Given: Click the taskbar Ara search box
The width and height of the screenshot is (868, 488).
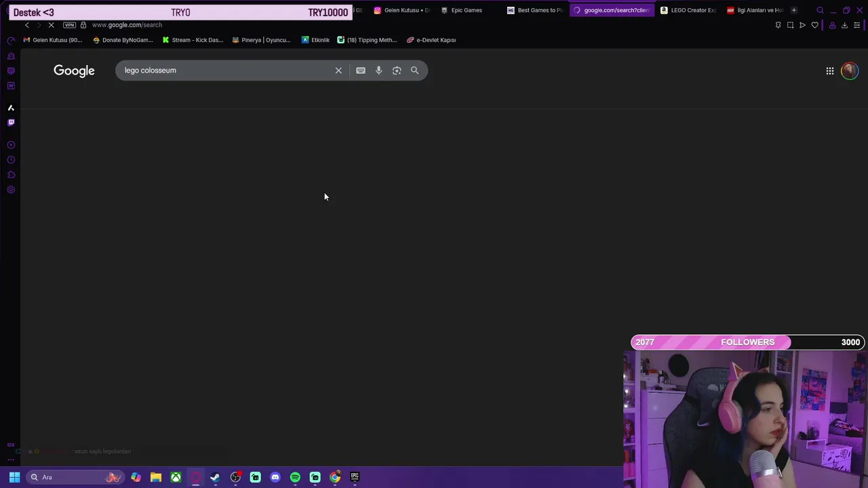Looking at the screenshot, I should pyautogui.click(x=75, y=477).
